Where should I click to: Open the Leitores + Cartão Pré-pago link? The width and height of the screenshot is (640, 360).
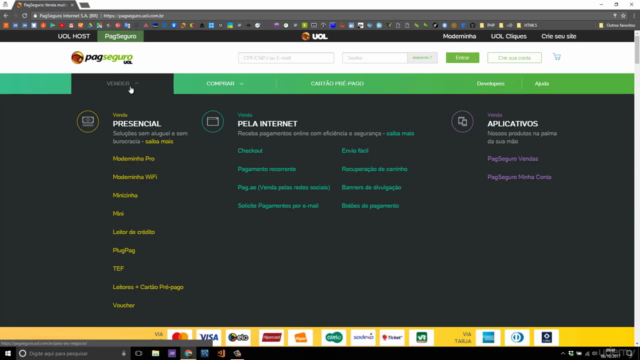(x=148, y=287)
